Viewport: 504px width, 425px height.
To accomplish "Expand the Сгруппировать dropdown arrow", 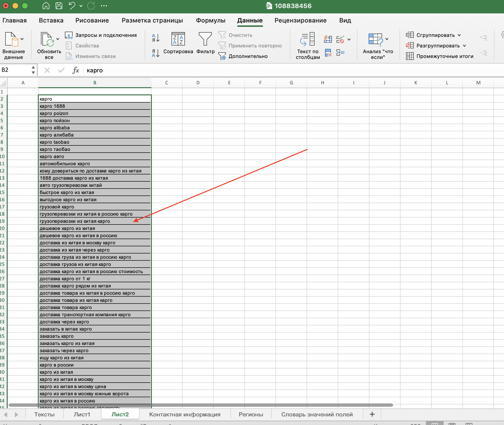I will (459, 35).
